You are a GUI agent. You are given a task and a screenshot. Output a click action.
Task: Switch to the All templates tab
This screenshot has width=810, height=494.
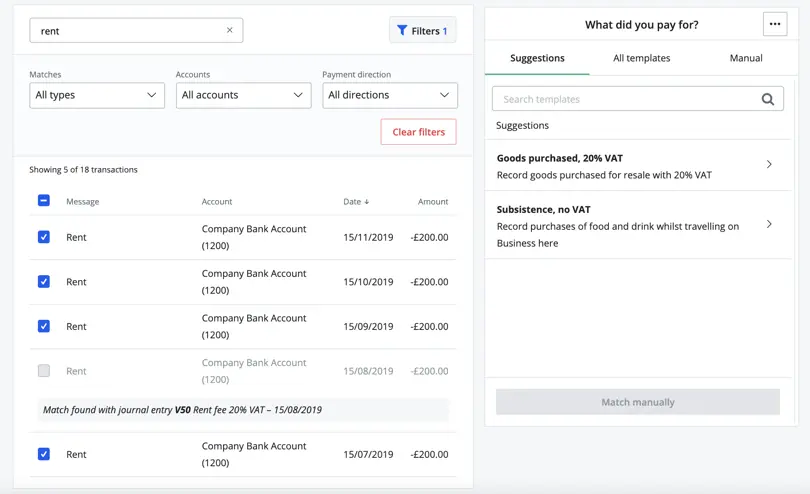coord(642,58)
